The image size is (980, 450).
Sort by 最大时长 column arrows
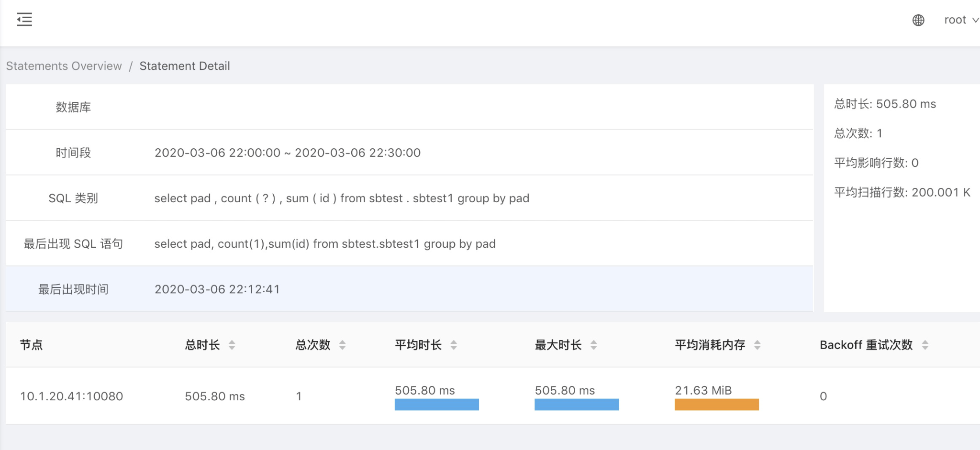(594, 345)
